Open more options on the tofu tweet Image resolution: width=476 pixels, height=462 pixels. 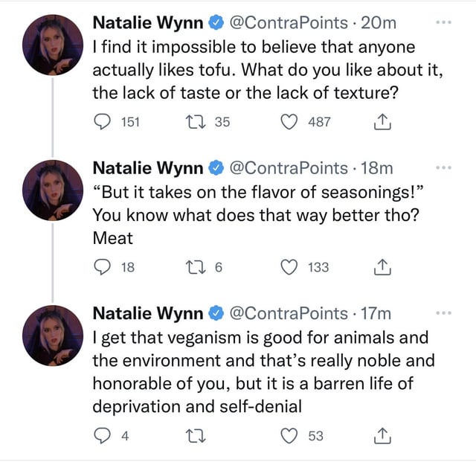pyautogui.click(x=445, y=22)
